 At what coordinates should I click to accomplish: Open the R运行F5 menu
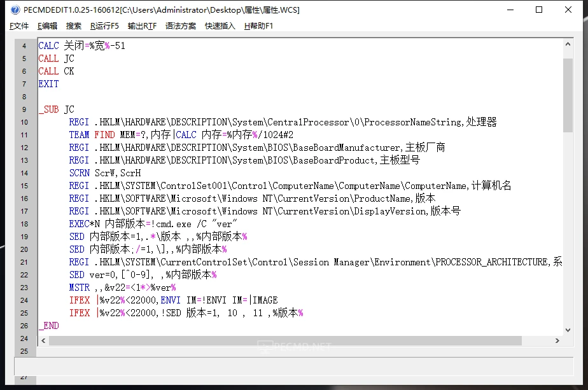click(x=104, y=26)
